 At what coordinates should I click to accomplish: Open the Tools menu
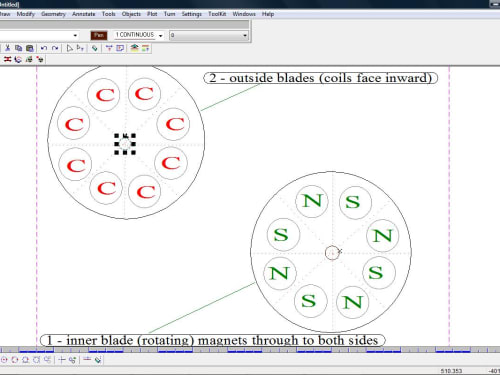tap(109, 14)
